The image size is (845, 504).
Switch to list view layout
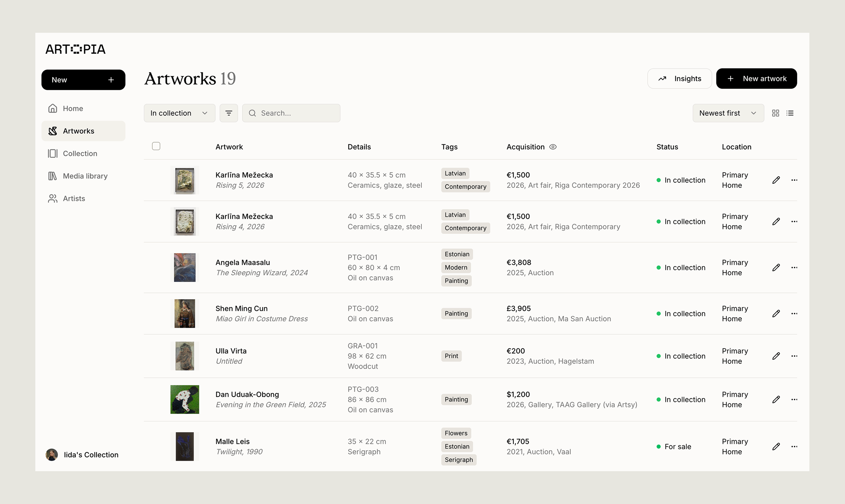tap(790, 113)
